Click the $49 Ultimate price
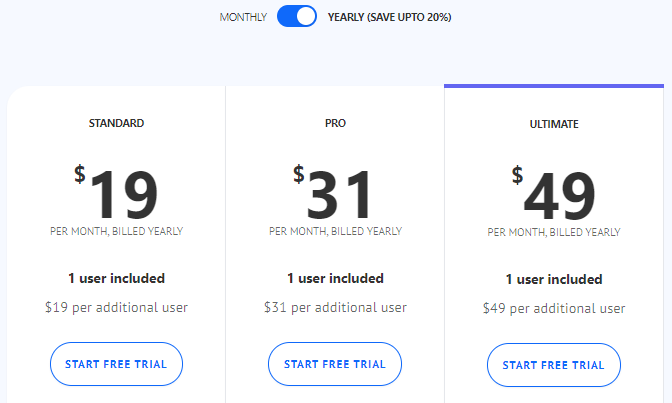The image size is (672, 403). (554, 194)
